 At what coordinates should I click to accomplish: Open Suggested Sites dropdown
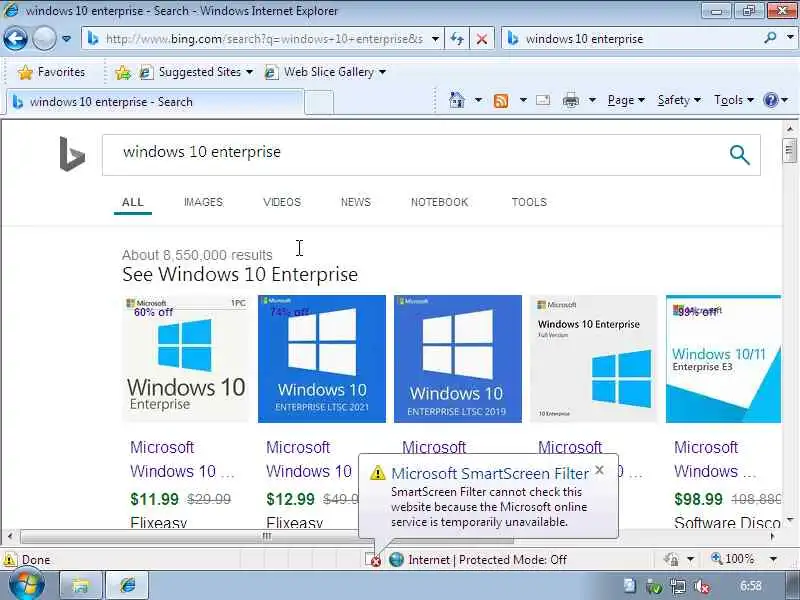pos(196,72)
